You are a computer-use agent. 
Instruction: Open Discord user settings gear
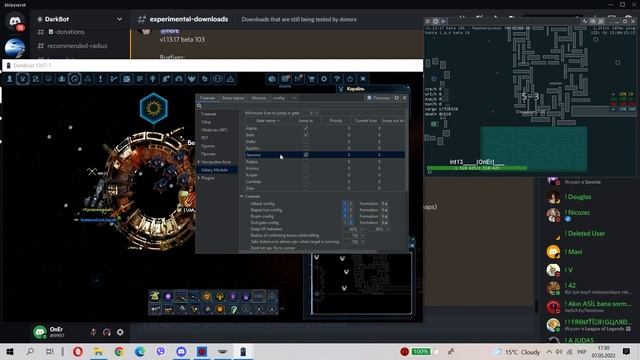(x=120, y=332)
